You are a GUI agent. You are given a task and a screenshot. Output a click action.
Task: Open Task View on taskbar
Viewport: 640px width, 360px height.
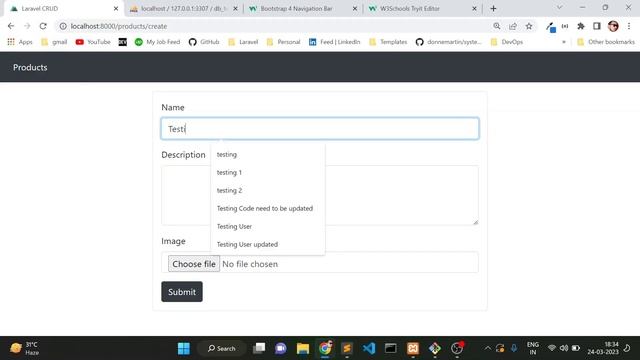point(259,348)
